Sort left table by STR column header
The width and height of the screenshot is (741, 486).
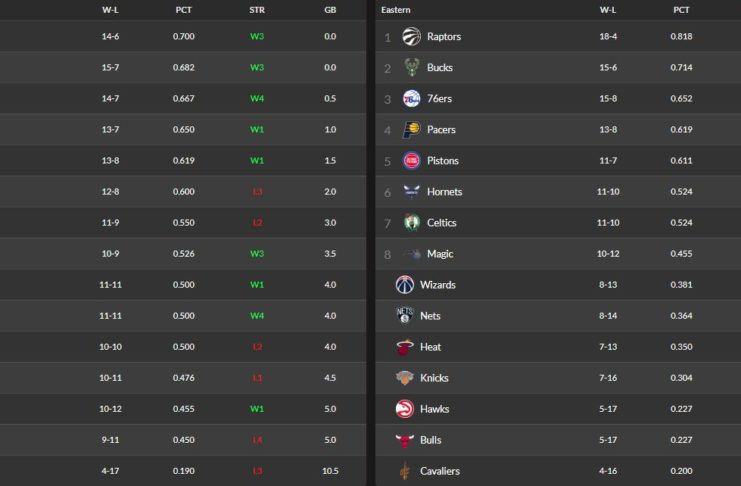[x=257, y=9]
